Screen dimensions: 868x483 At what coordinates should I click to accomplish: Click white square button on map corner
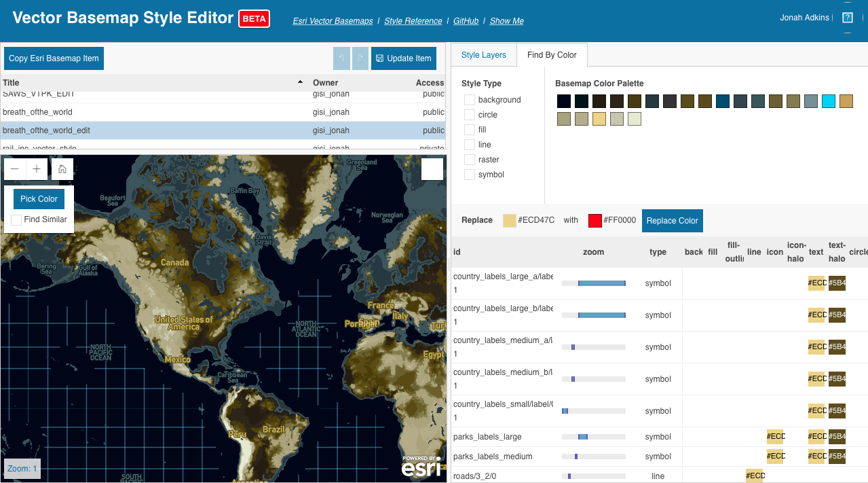coord(432,169)
